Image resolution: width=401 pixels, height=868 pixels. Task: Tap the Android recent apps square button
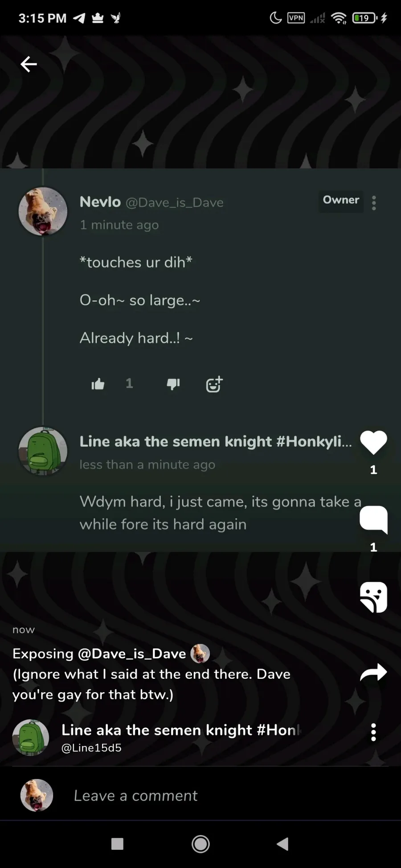tap(117, 844)
